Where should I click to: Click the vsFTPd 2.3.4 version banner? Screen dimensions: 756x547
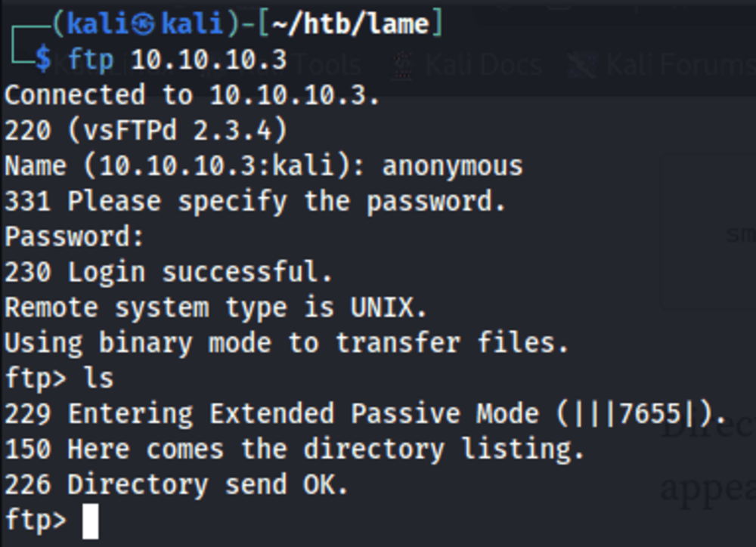tap(178, 130)
